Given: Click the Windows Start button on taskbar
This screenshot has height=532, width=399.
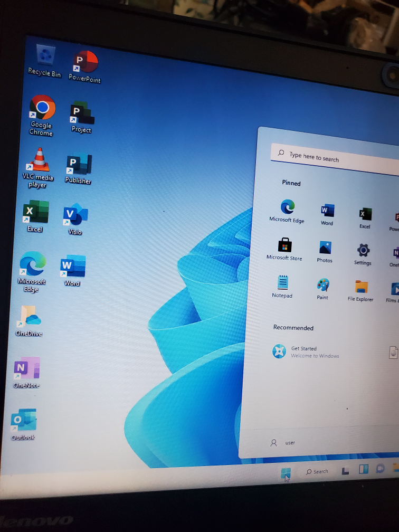Looking at the screenshot, I should (286, 473).
